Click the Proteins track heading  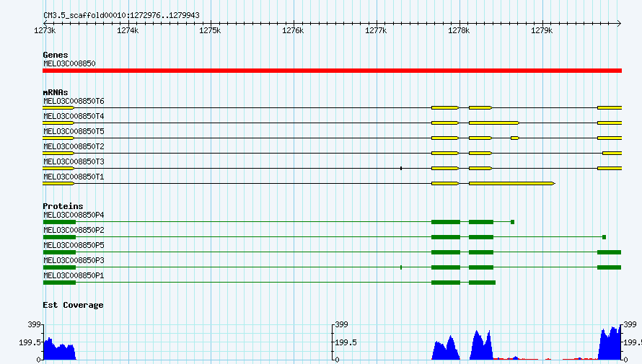(x=63, y=206)
